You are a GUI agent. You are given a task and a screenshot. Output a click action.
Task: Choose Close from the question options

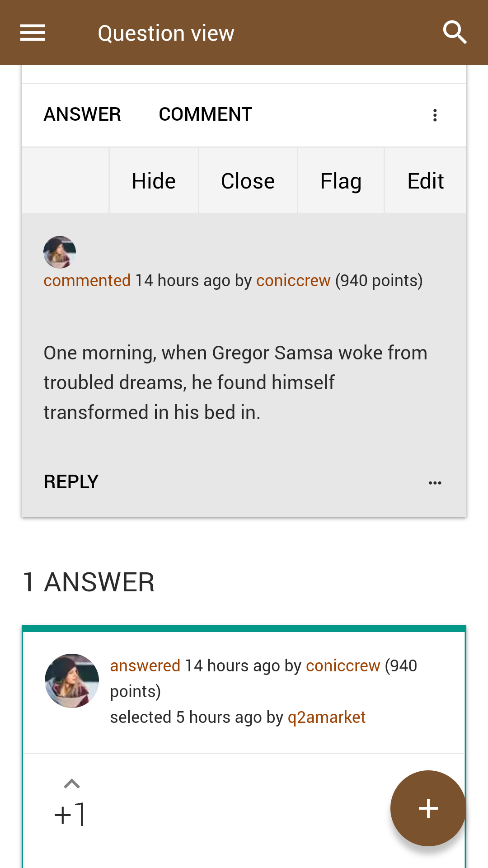click(248, 181)
